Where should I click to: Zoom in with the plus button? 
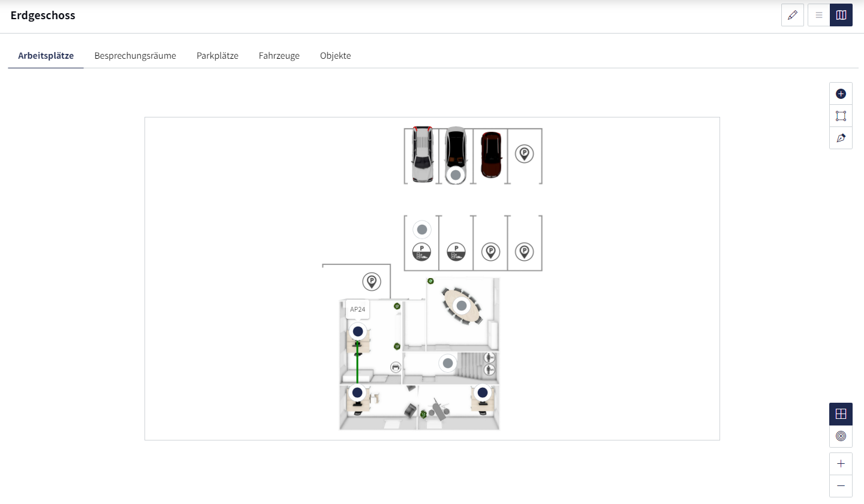[x=841, y=464]
